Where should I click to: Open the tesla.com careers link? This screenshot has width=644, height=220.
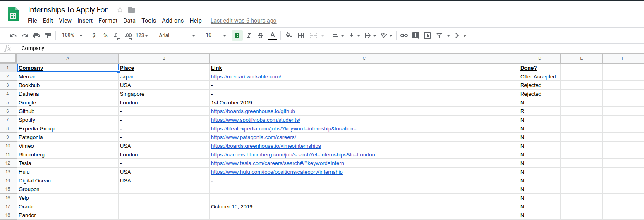pos(278,163)
